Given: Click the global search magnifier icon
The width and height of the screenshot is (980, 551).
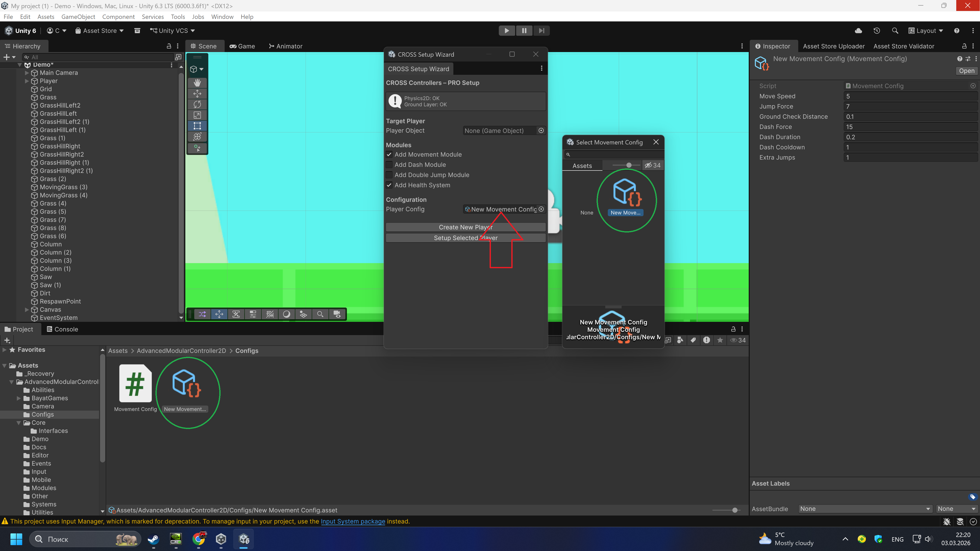Looking at the screenshot, I should coord(895,30).
